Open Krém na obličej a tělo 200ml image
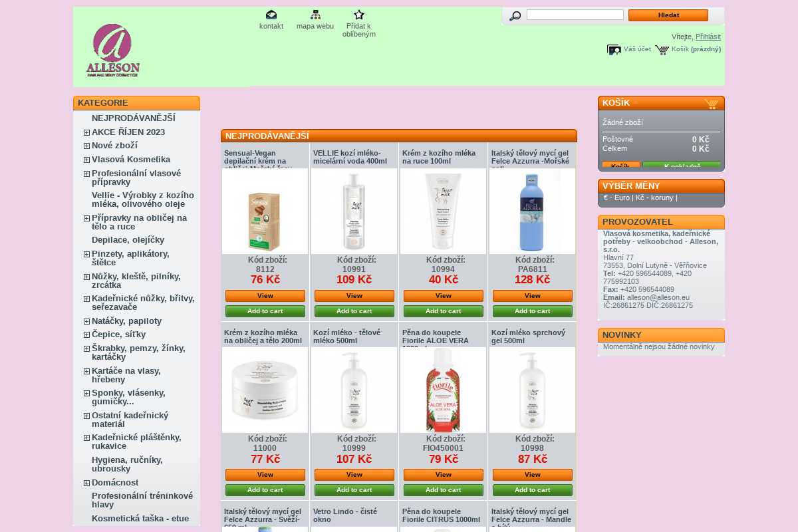This screenshot has width=798, height=532. pos(265,390)
